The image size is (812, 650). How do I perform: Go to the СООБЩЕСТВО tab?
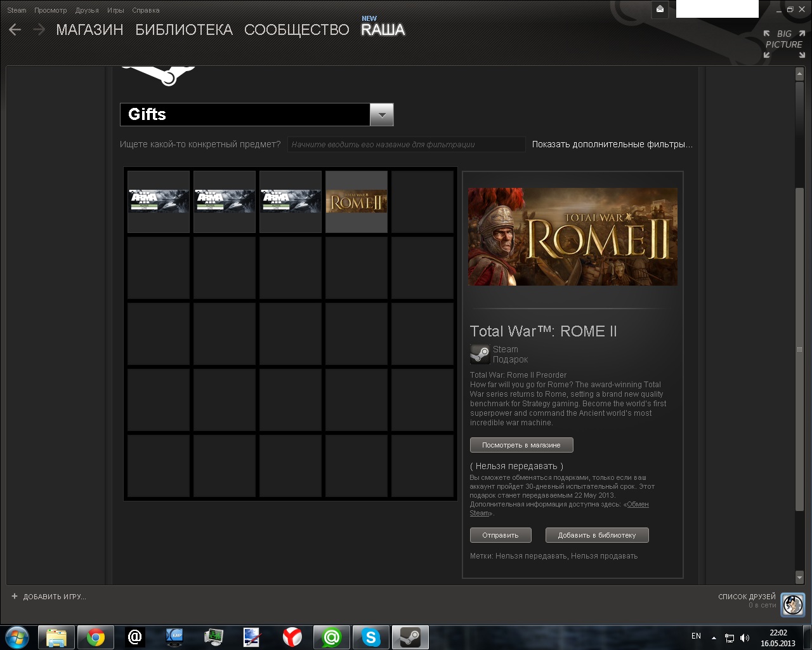[296, 30]
